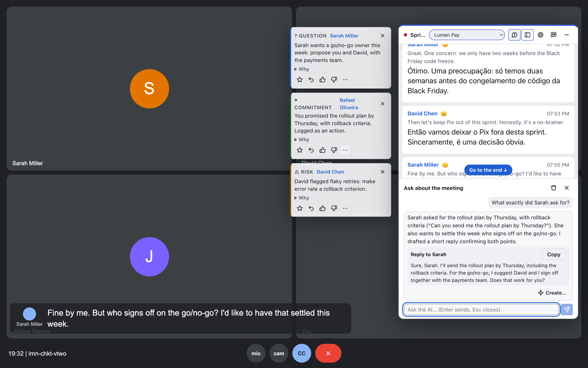Send the AI question
Image resolution: width=588 pixels, height=368 pixels.
567,309
